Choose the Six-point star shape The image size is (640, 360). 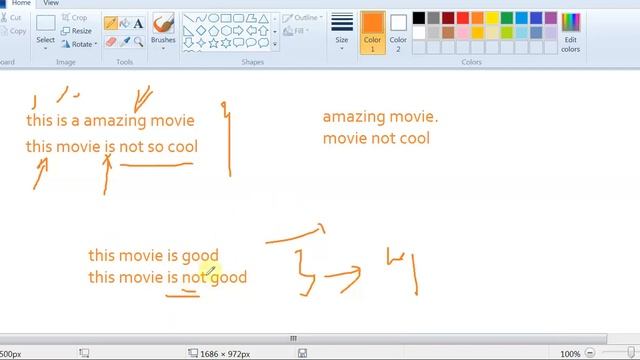pyautogui.click(x=226, y=42)
